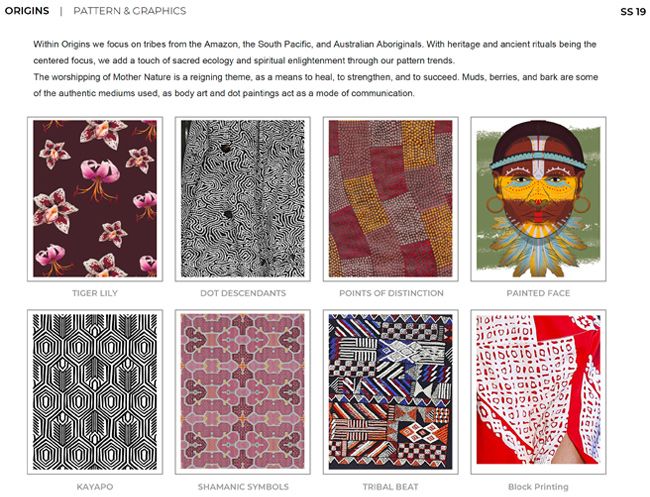
Task: Click the SHAMANIC SYMBOLS caption
Action: (243, 487)
